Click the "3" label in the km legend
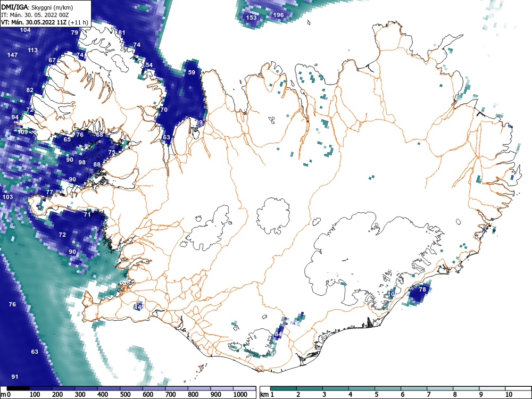 tap(325, 394)
